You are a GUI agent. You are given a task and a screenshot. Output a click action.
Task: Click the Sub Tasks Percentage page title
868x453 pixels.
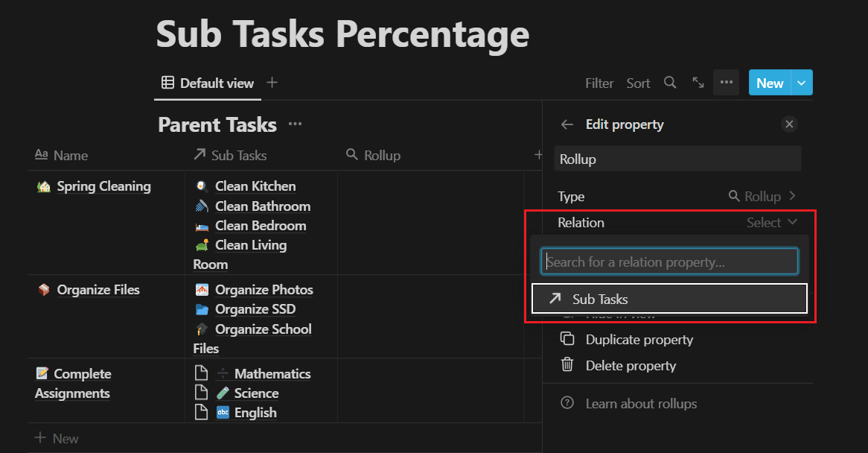pyautogui.click(x=342, y=34)
